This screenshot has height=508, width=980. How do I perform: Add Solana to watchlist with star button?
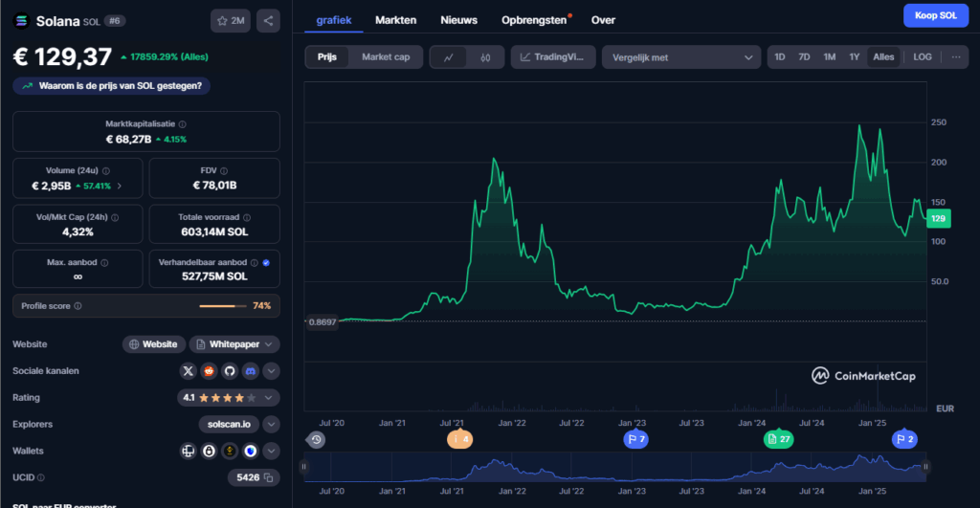pyautogui.click(x=230, y=21)
